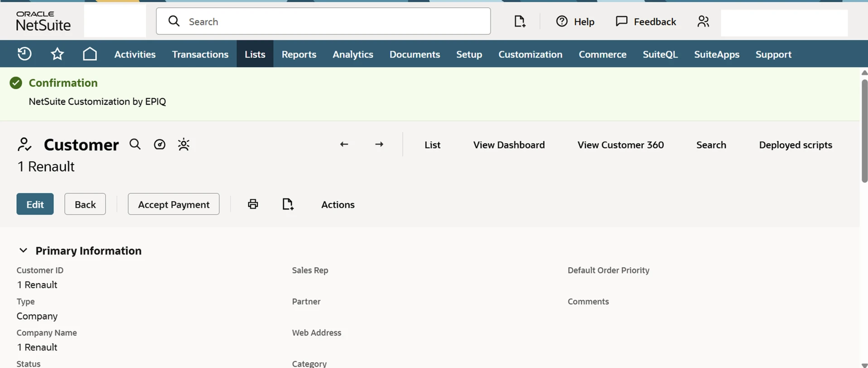This screenshot has height=368, width=868.
Task: Open View Customer 360 link
Action: click(x=621, y=145)
